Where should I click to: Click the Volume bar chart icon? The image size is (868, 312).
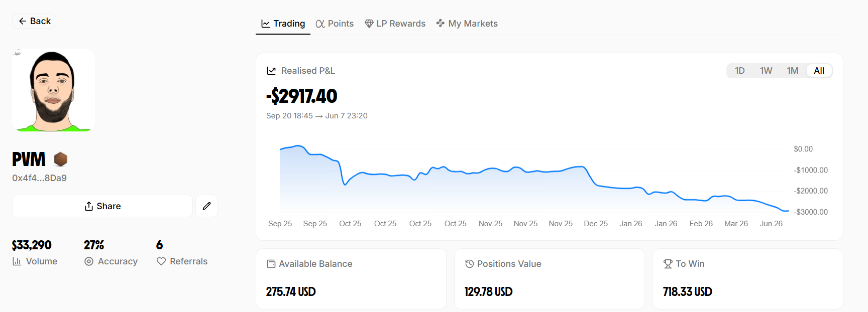coord(17,261)
